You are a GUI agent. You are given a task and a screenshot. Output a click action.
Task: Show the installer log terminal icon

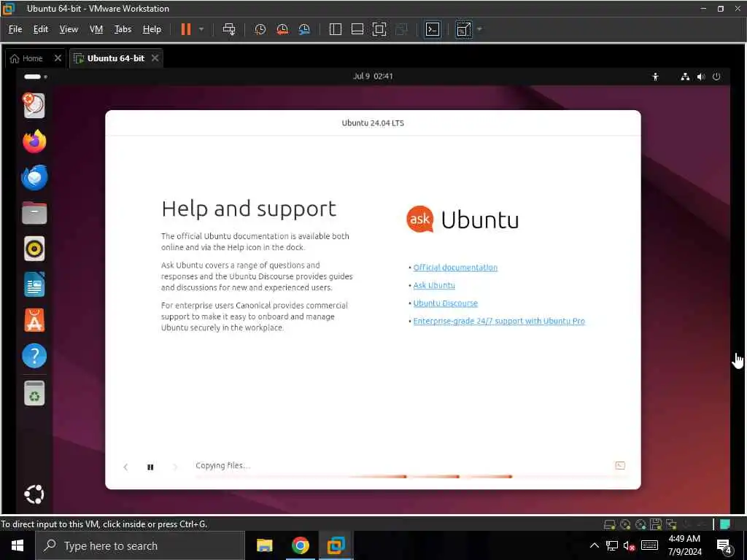click(x=620, y=466)
